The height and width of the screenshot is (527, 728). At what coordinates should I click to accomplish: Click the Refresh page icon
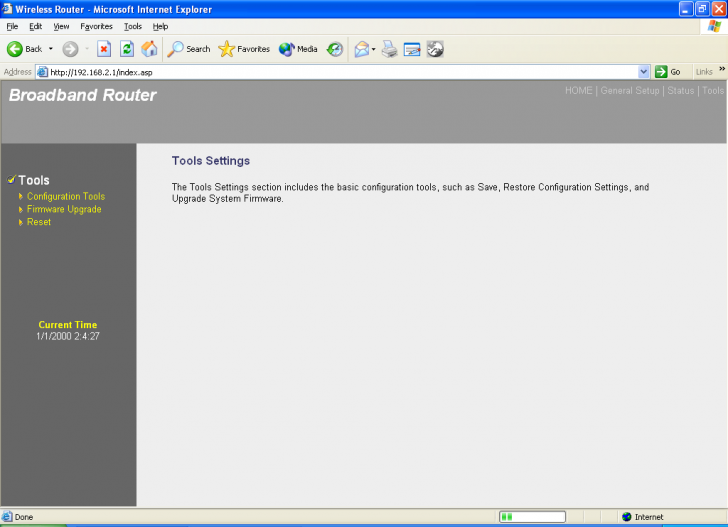point(127,49)
